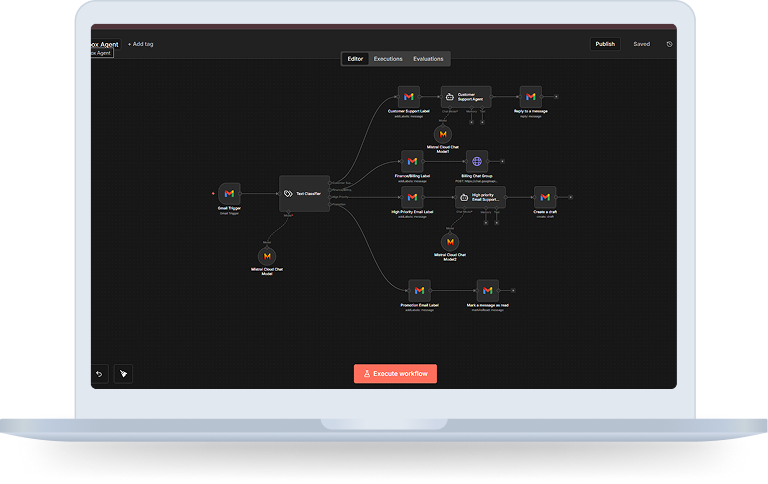
Task: Open the Promotion Email Label node
Action: pos(419,290)
